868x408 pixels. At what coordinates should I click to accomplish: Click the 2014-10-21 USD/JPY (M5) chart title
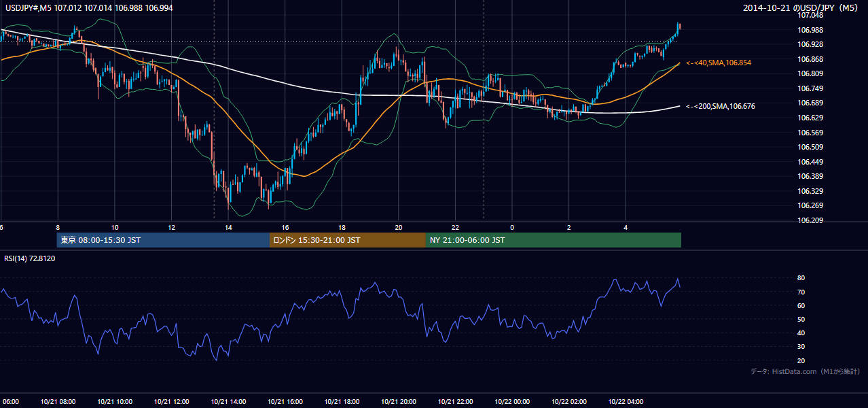tap(802, 8)
